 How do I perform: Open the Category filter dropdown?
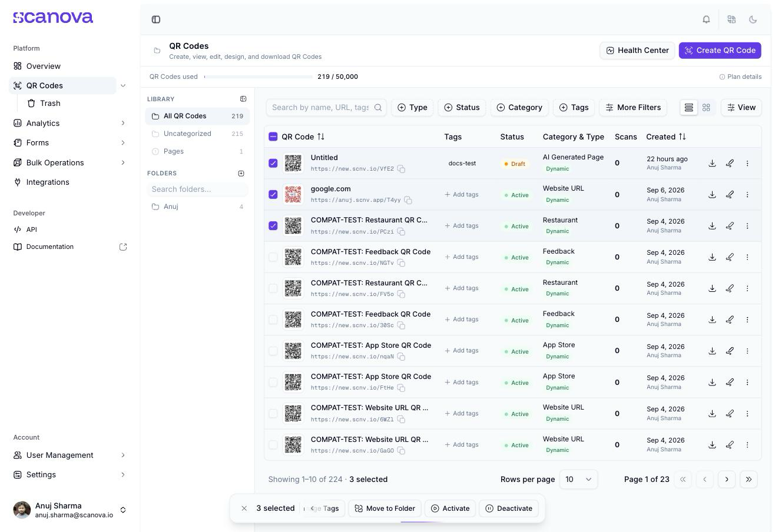coord(519,107)
